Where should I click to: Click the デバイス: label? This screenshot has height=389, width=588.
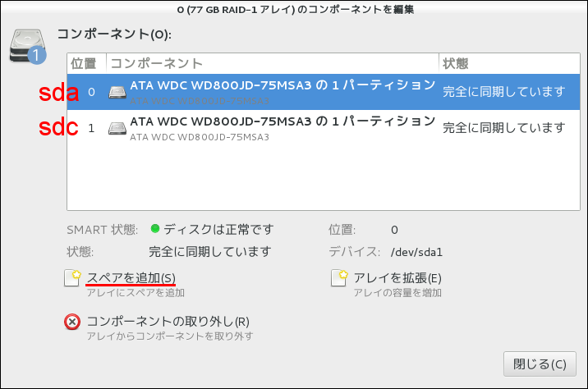(x=355, y=251)
